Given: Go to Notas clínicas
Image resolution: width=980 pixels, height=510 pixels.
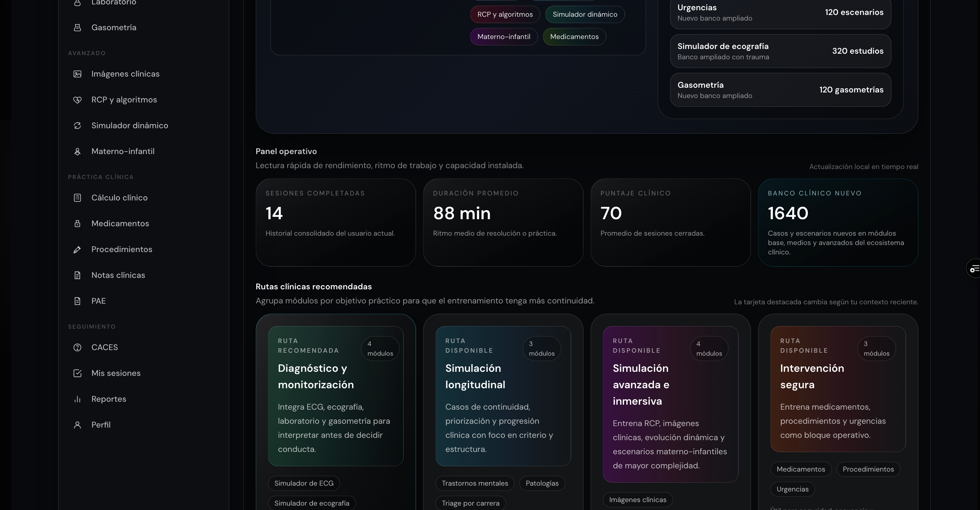Looking at the screenshot, I should [x=144, y=275].
